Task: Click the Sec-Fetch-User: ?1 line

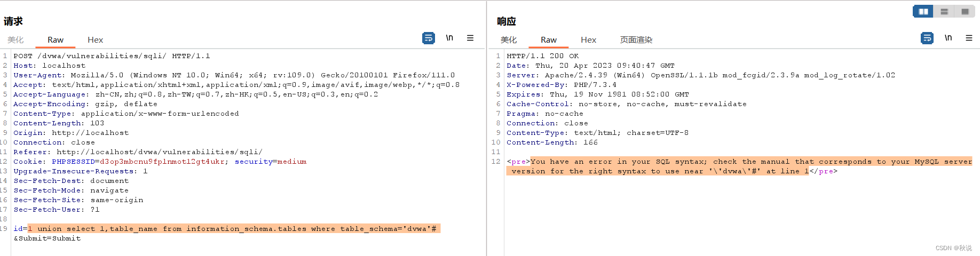Action: [57, 210]
